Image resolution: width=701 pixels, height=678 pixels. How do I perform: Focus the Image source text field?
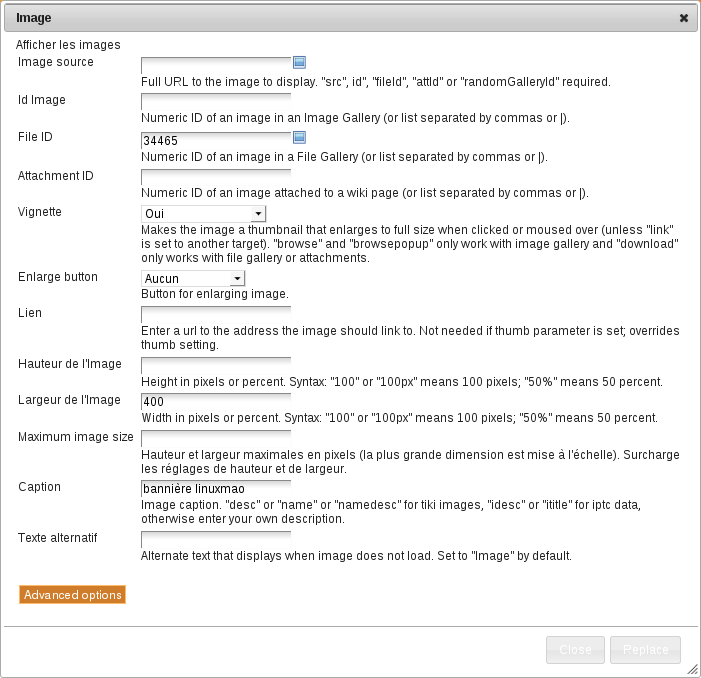[215, 65]
